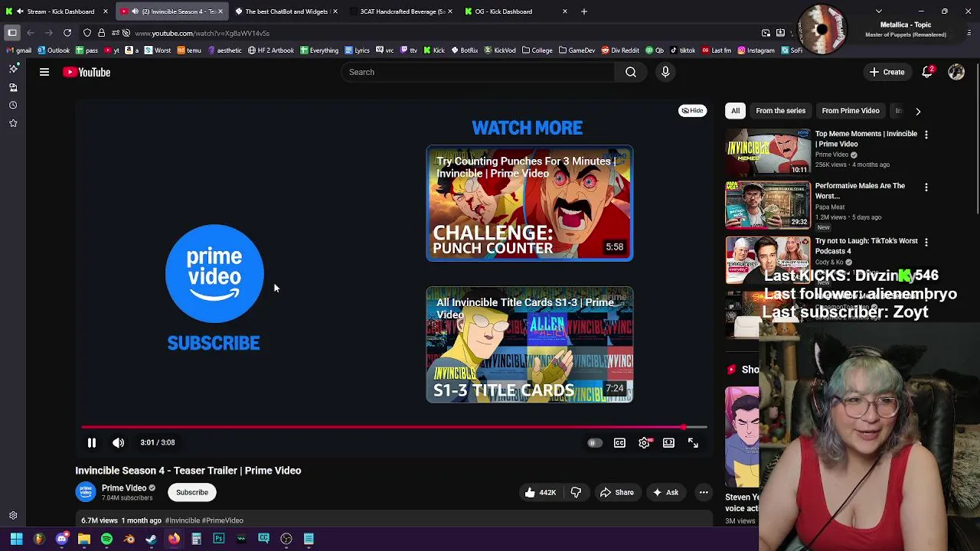Image resolution: width=980 pixels, height=551 pixels.
Task: Switch to theater mode
Action: point(668,443)
